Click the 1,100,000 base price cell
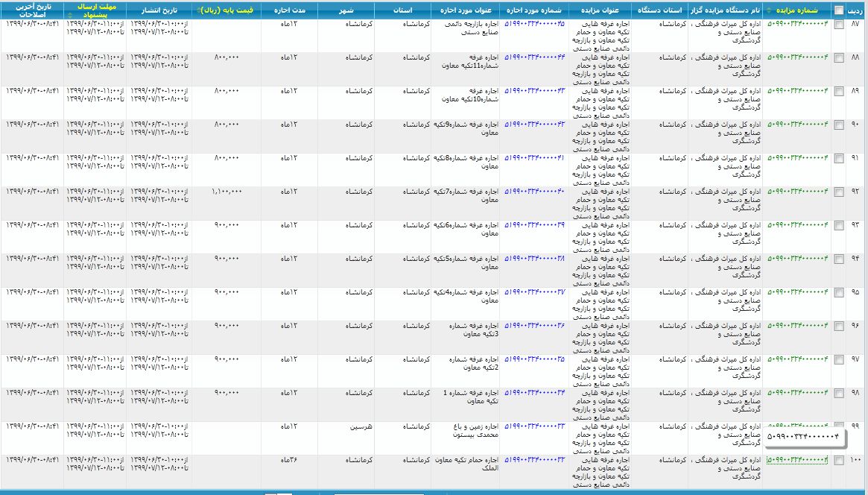Viewport: 868px width, 495px height. pyautogui.click(x=226, y=192)
